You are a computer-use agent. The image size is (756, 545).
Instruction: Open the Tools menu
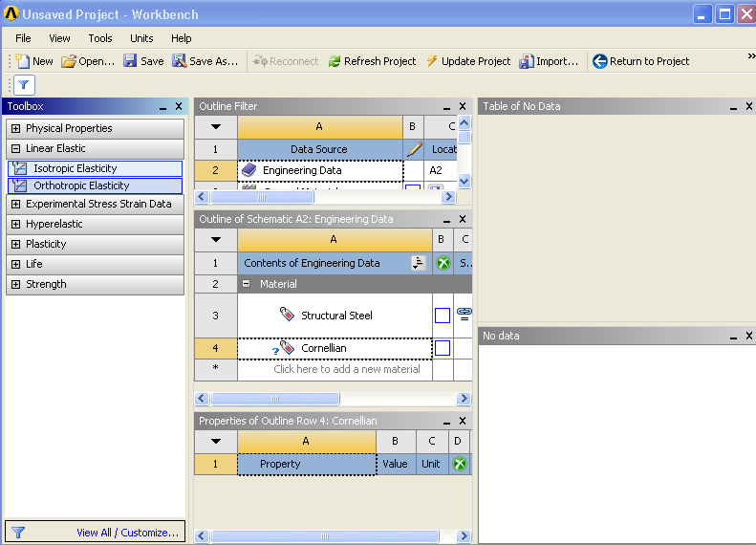tap(100, 38)
